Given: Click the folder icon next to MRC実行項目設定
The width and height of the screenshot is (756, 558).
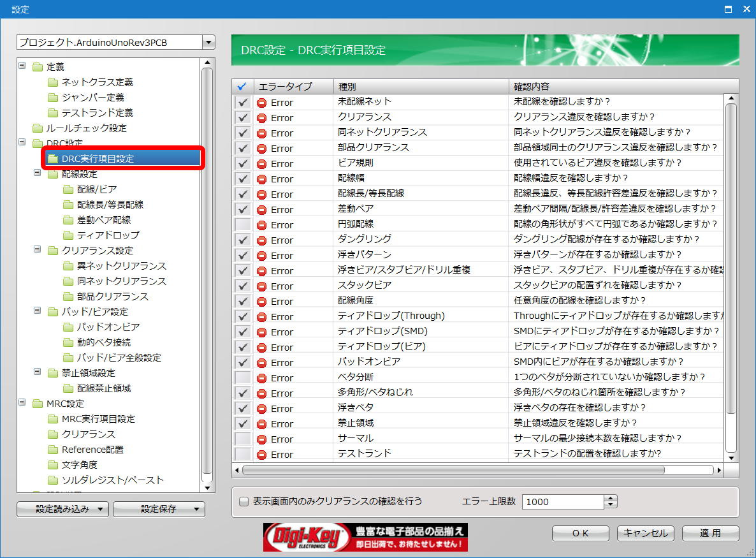Looking at the screenshot, I should (x=52, y=419).
